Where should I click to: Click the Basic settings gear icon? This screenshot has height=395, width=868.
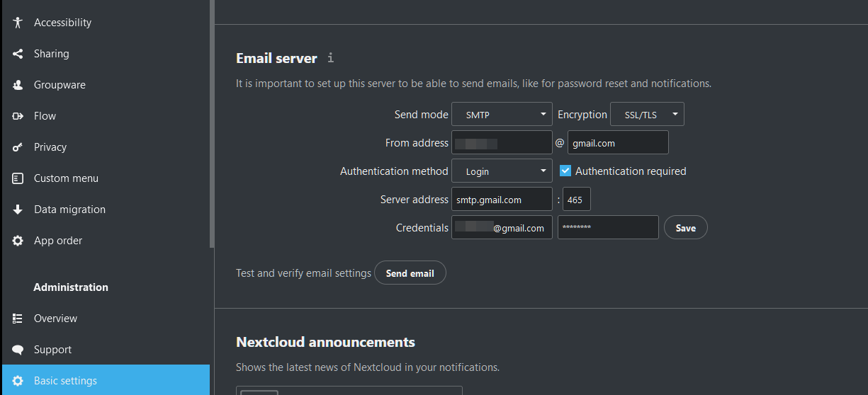point(18,381)
